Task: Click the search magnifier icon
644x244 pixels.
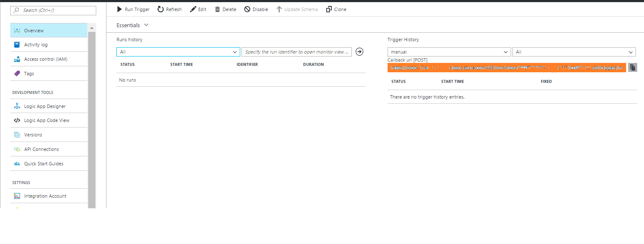Action: (x=17, y=10)
